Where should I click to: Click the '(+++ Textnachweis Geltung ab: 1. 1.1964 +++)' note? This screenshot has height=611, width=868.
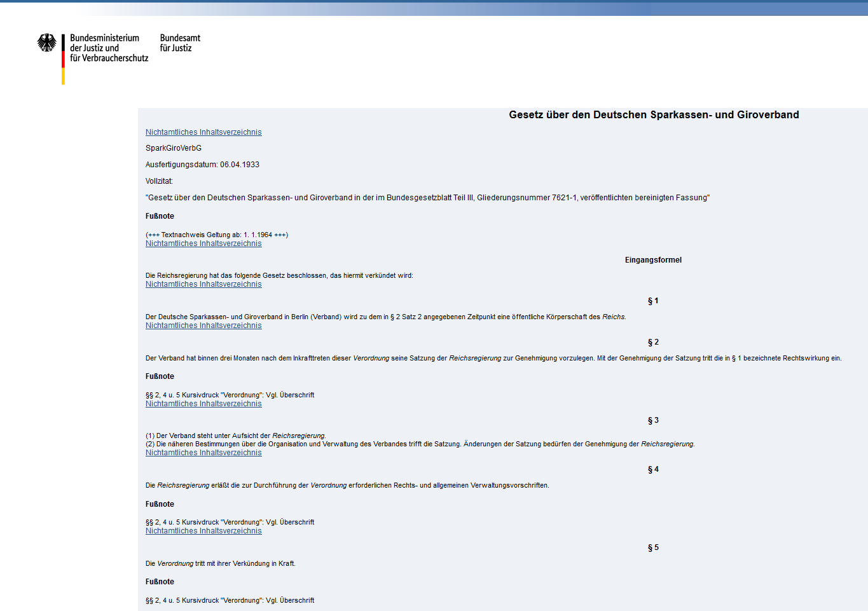217,235
